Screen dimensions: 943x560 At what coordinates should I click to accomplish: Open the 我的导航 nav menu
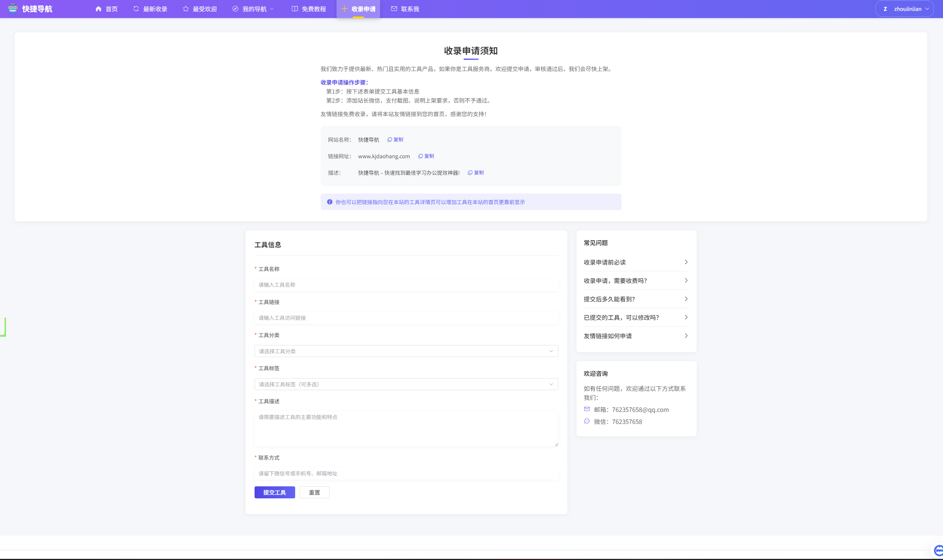(253, 9)
